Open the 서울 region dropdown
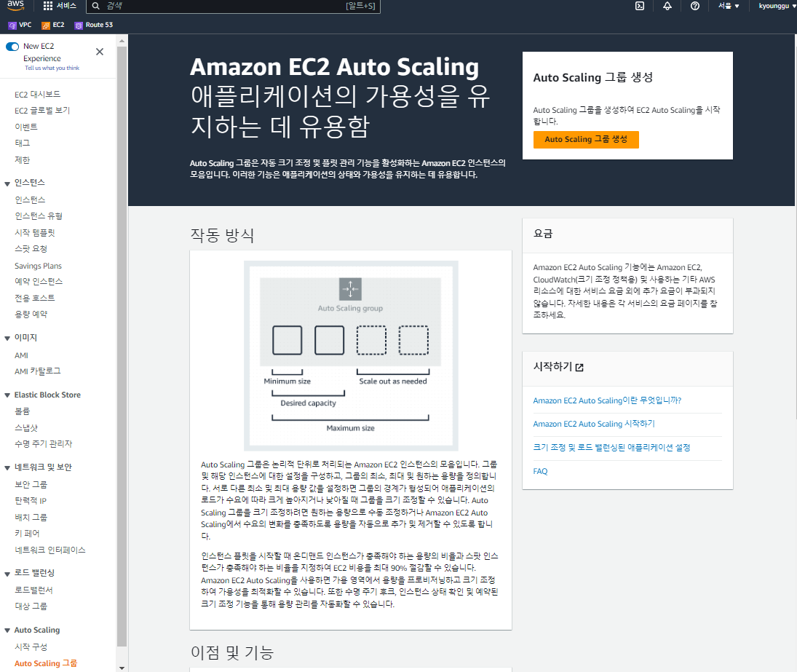Screen dimensions: 797x672 729,6
